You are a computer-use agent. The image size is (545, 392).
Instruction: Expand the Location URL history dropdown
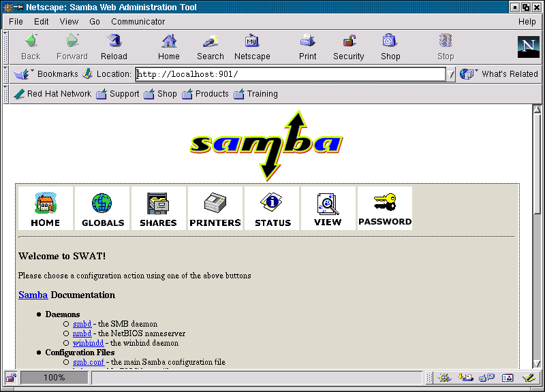click(450, 75)
